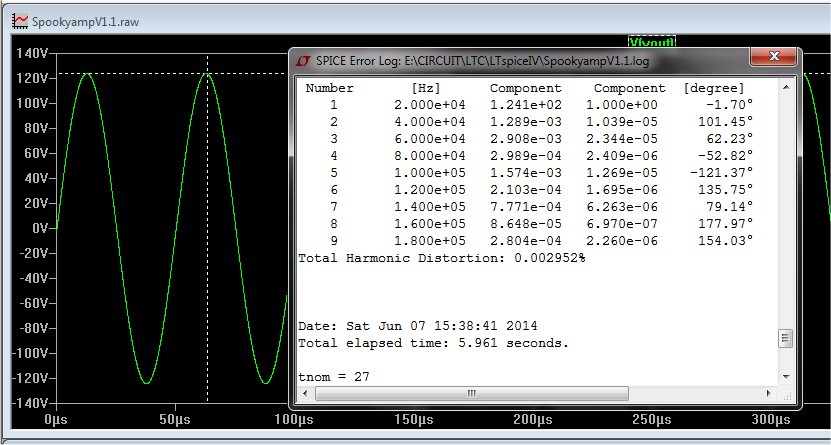Close the SPICE Error Log window

[773, 56]
